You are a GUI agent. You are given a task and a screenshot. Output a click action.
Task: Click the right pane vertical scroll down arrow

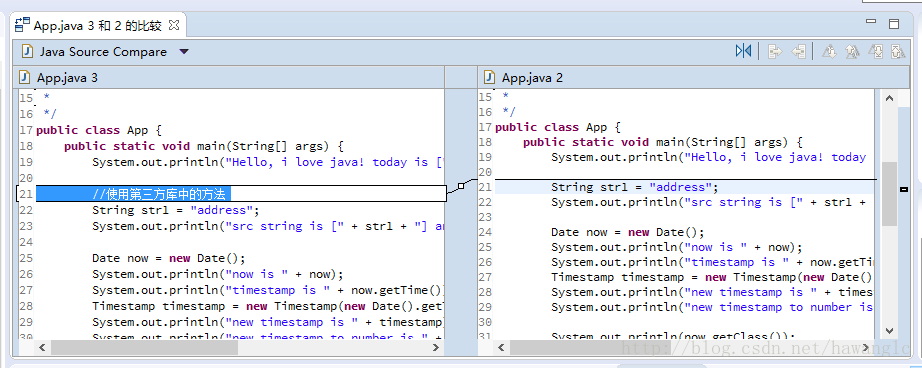click(x=889, y=331)
